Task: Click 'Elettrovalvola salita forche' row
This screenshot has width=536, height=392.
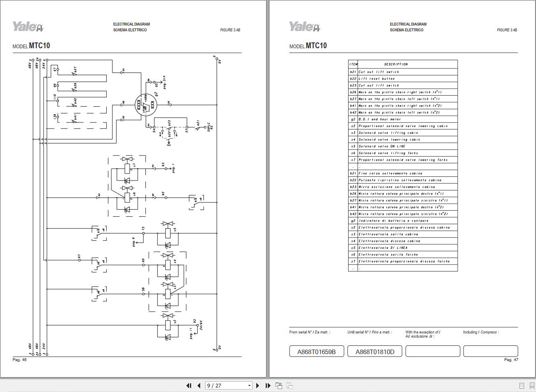Action: [x=403, y=254]
